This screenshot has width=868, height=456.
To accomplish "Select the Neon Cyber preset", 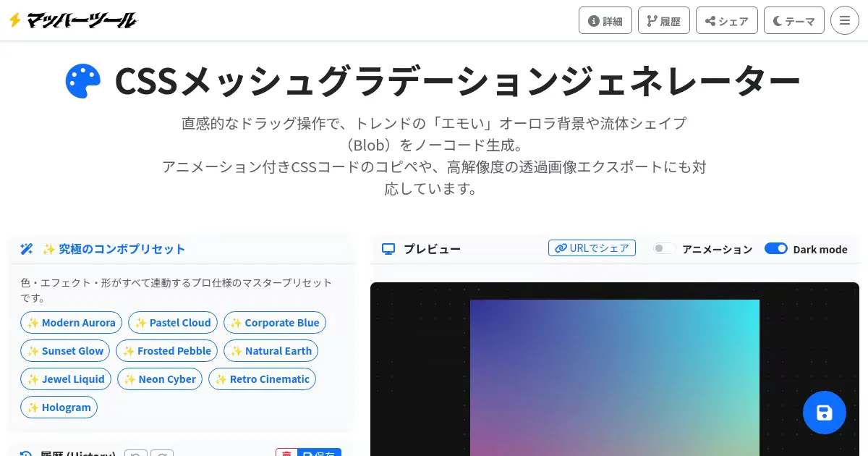I will click(160, 379).
